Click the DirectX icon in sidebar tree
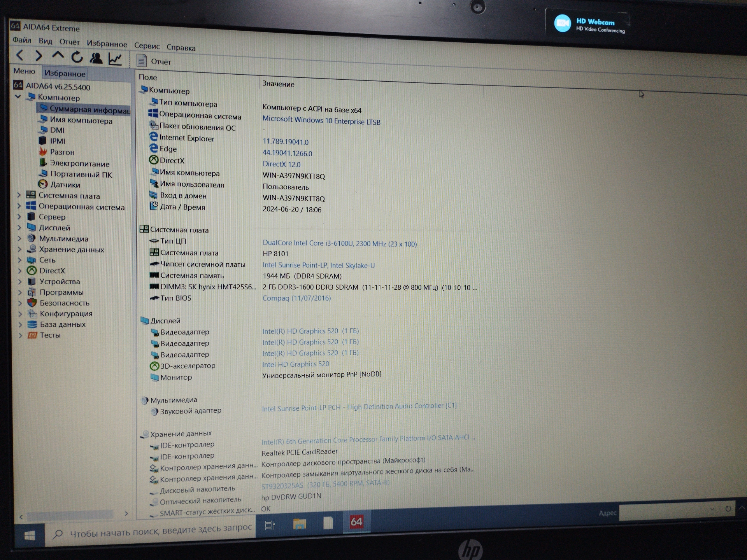The height and width of the screenshot is (560, 747). tap(32, 270)
